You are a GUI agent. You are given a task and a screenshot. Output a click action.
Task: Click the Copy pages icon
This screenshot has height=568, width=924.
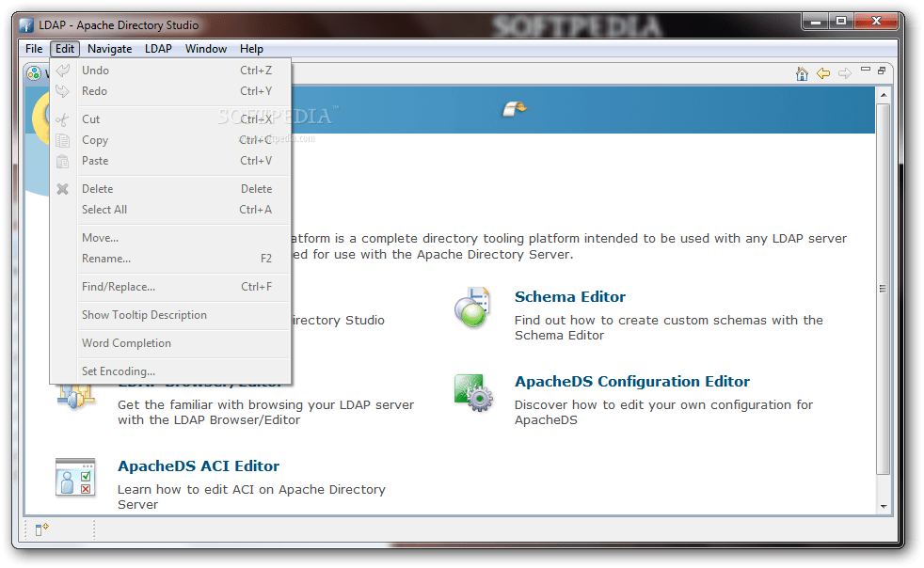pyautogui.click(x=62, y=140)
